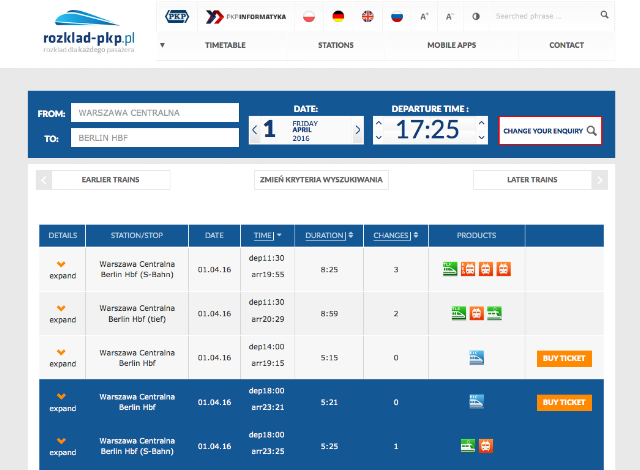Click last orange bus icon in 8:25 row
The image size is (640, 470).
click(504, 269)
